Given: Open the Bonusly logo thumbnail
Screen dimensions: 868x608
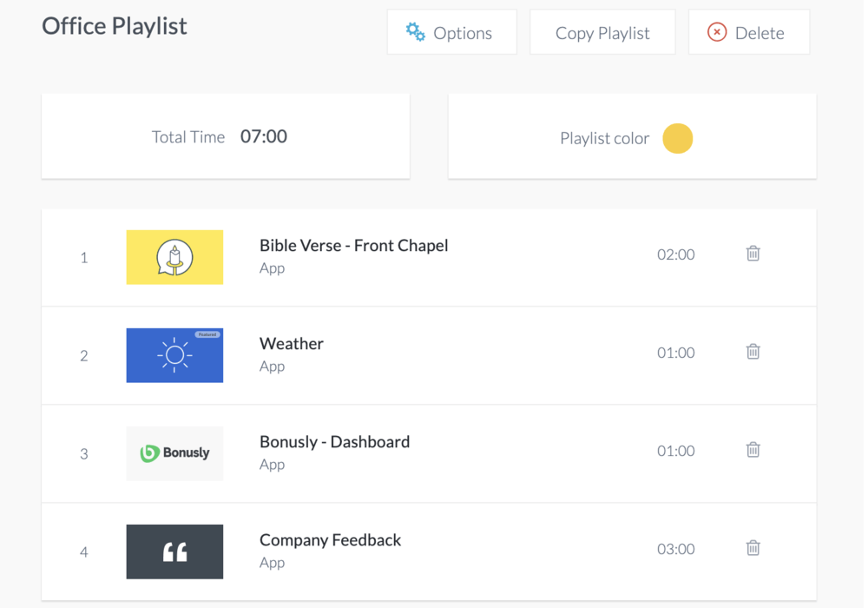Looking at the screenshot, I should point(175,453).
